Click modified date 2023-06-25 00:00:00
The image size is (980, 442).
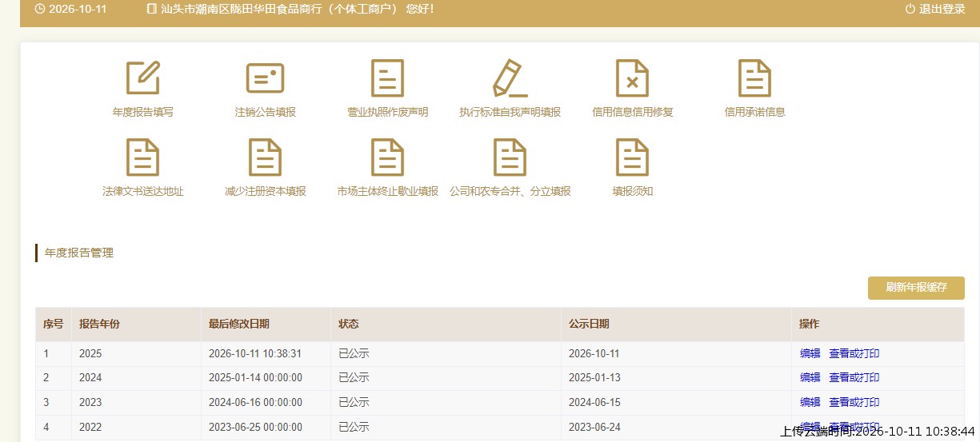coord(255,427)
